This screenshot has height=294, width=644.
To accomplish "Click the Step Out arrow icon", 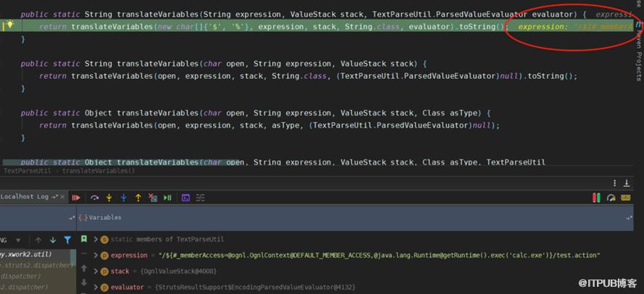I will (138, 198).
